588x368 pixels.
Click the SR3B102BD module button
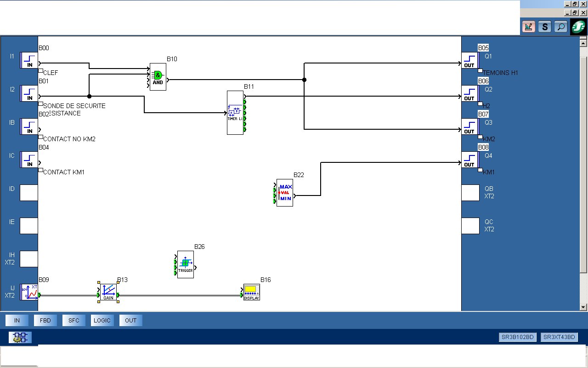pos(518,337)
